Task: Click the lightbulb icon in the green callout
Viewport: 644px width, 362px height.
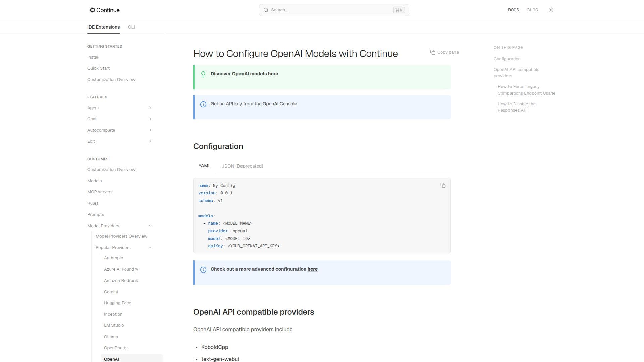Action: [203, 74]
